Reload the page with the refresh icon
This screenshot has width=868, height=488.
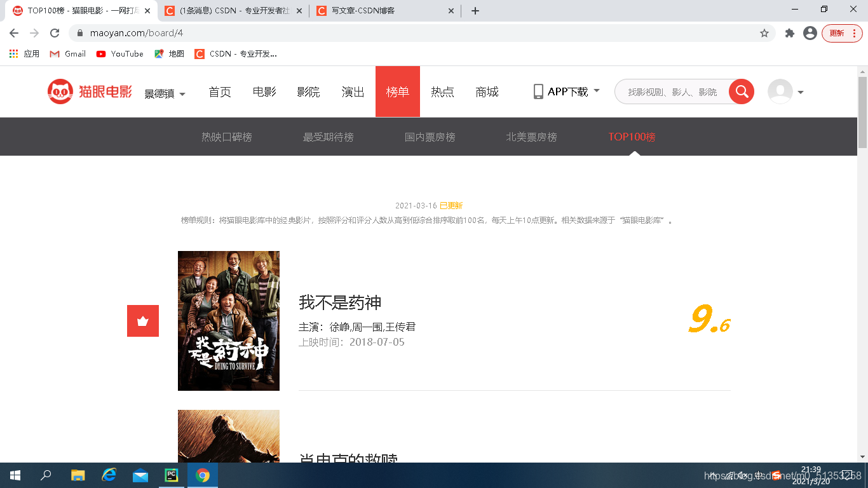pos(55,33)
